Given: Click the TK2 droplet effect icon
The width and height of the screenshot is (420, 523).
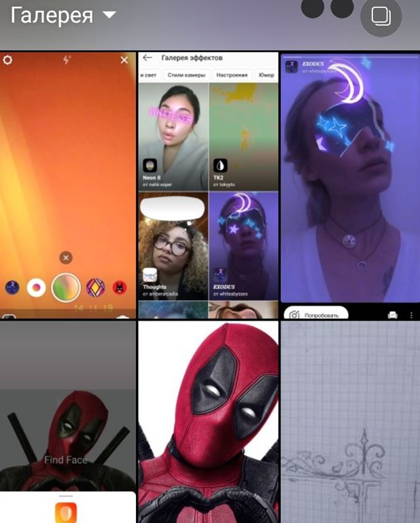Looking at the screenshot, I should pyautogui.click(x=220, y=166).
